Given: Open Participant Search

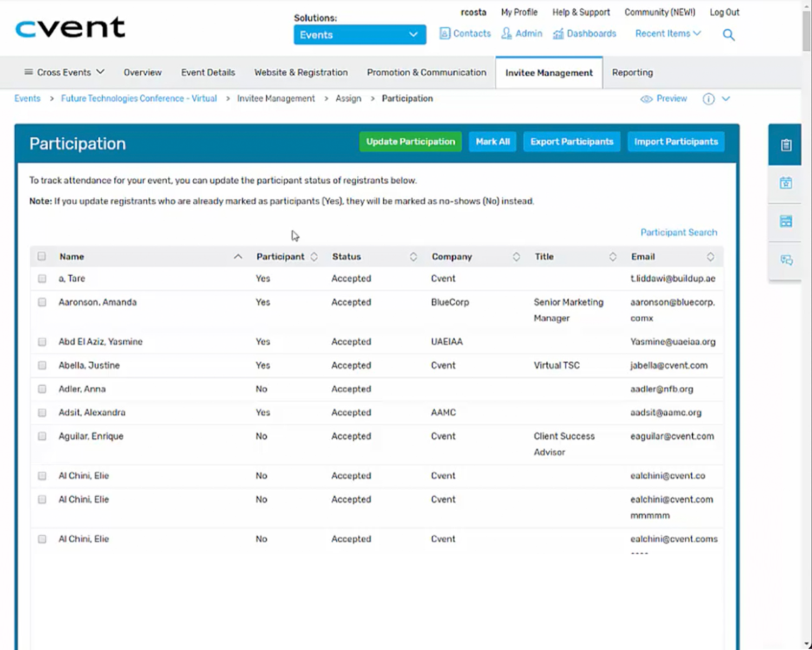Looking at the screenshot, I should [678, 232].
